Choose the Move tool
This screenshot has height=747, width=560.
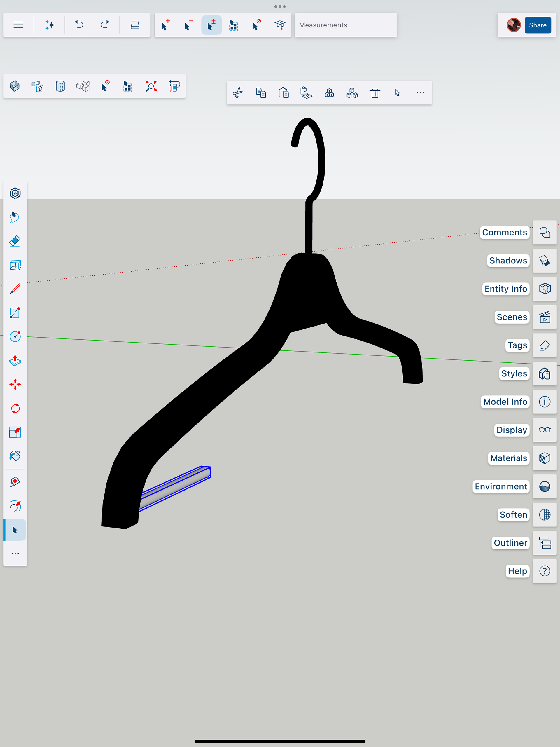[x=15, y=384]
